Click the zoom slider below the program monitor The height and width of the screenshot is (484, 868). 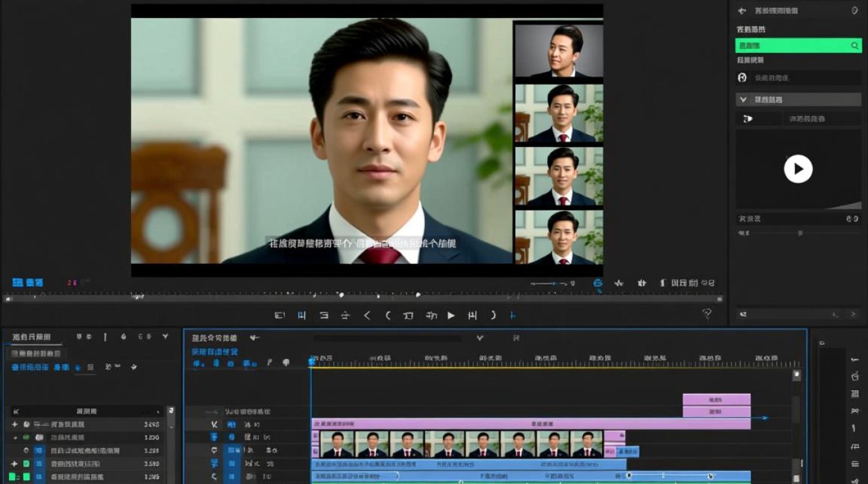click(x=549, y=283)
